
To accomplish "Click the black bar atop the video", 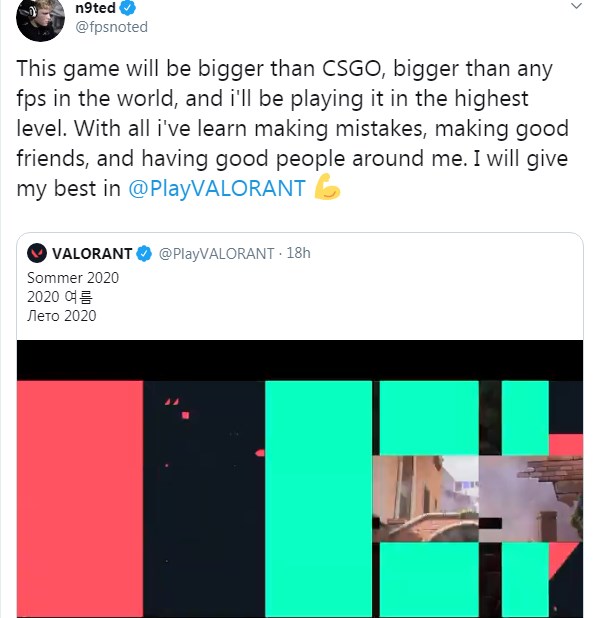I will tap(300, 360).
